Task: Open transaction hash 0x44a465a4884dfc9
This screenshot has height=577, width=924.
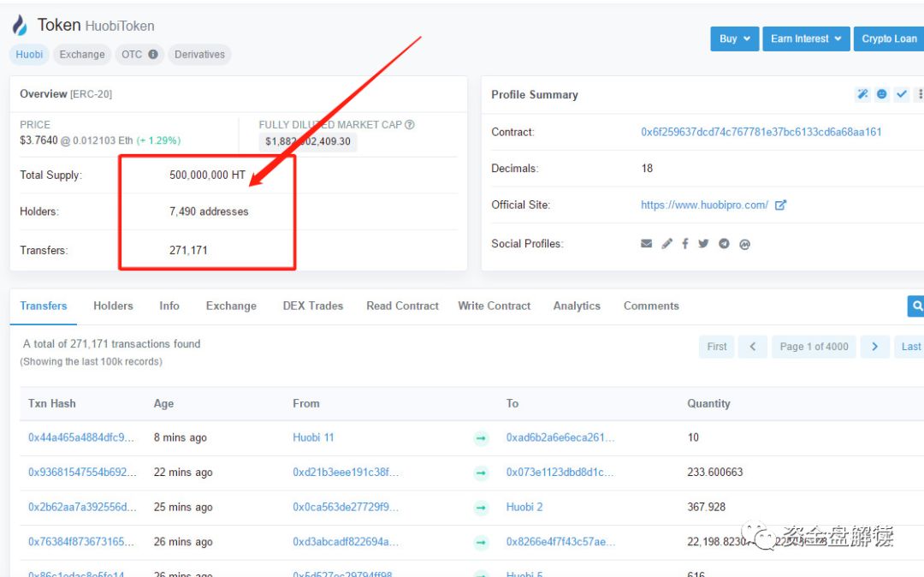Action: (x=81, y=437)
